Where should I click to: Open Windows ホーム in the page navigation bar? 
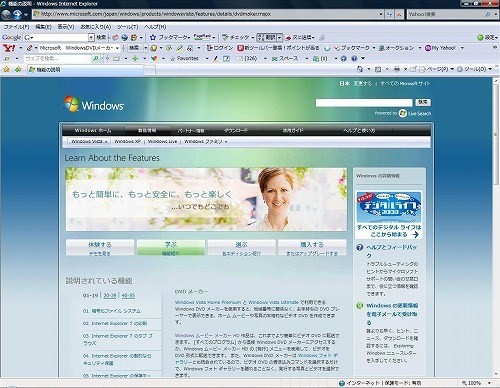(x=93, y=130)
